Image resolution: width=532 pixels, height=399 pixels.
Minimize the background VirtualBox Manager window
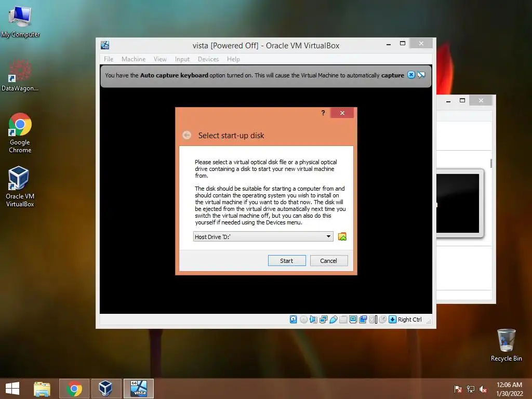click(x=448, y=101)
